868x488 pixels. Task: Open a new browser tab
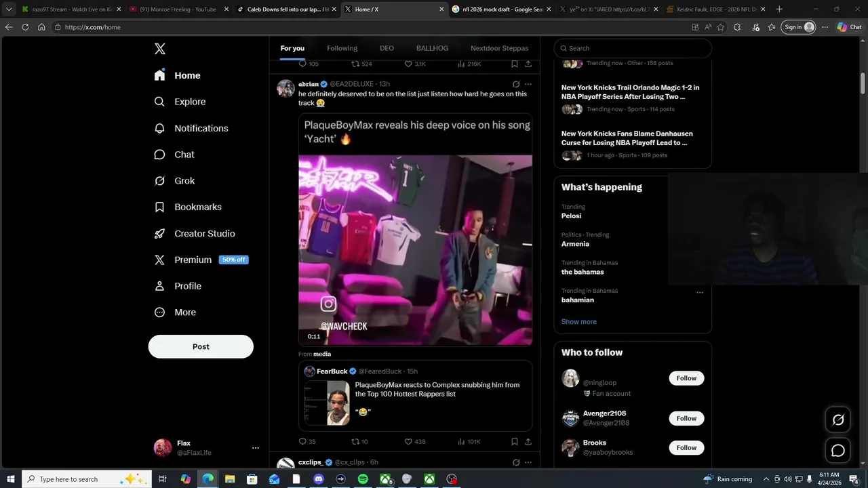click(779, 9)
